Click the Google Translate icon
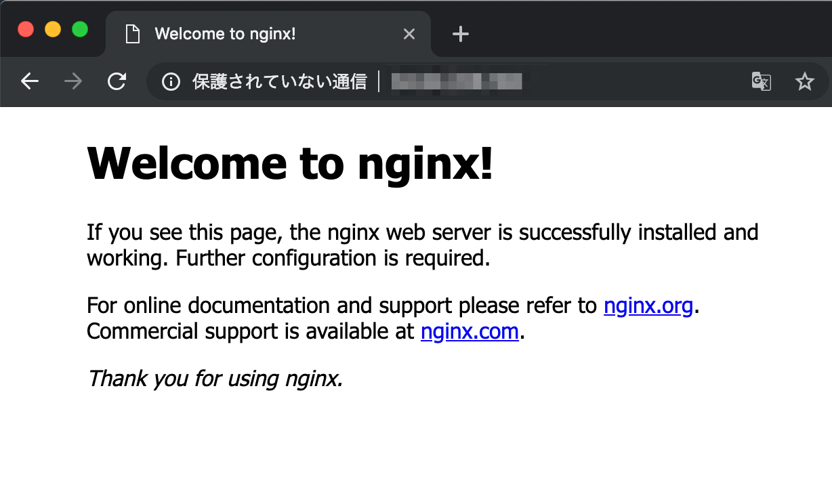 762,82
